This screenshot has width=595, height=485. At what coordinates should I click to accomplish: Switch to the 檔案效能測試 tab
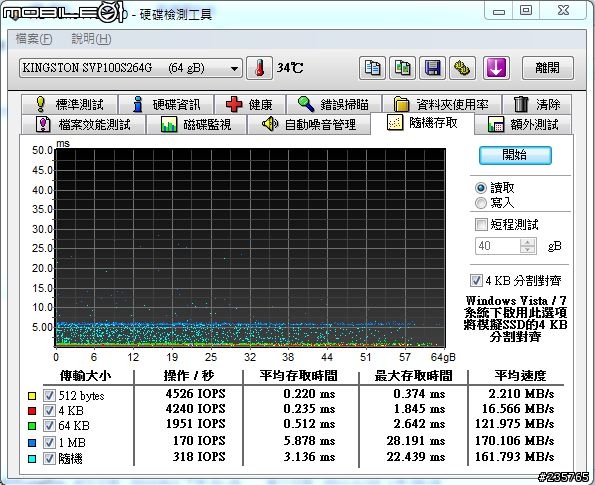tap(83, 124)
